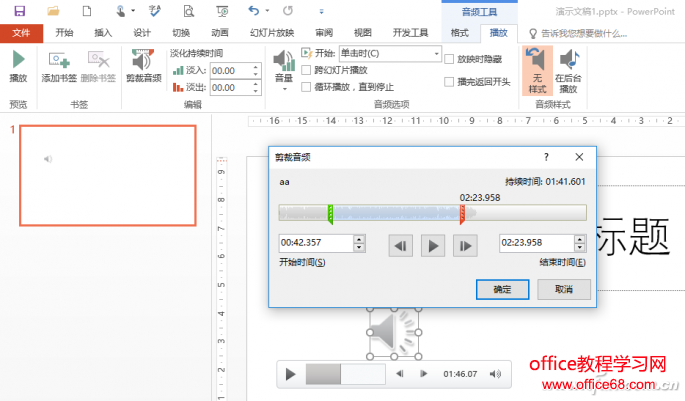
Task: Skip backward in the mini player
Action: [x=399, y=374]
